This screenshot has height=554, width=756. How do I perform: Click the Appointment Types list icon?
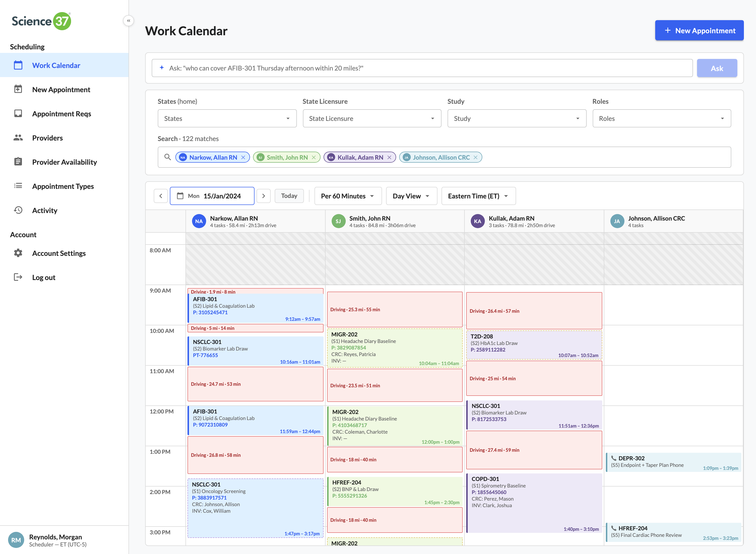pos(18,186)
